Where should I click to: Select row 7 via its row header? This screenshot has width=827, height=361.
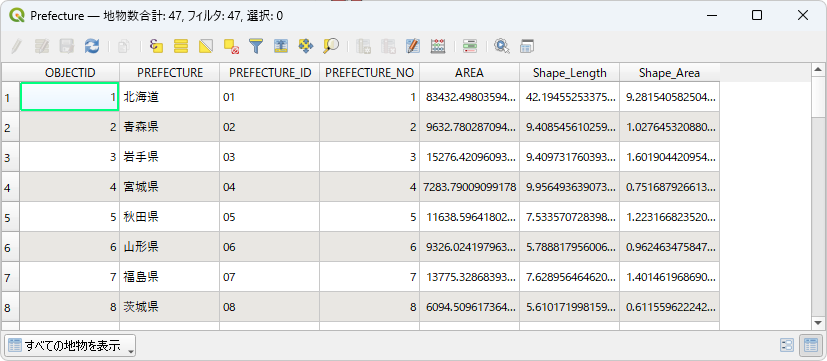(x=11, y=277)
